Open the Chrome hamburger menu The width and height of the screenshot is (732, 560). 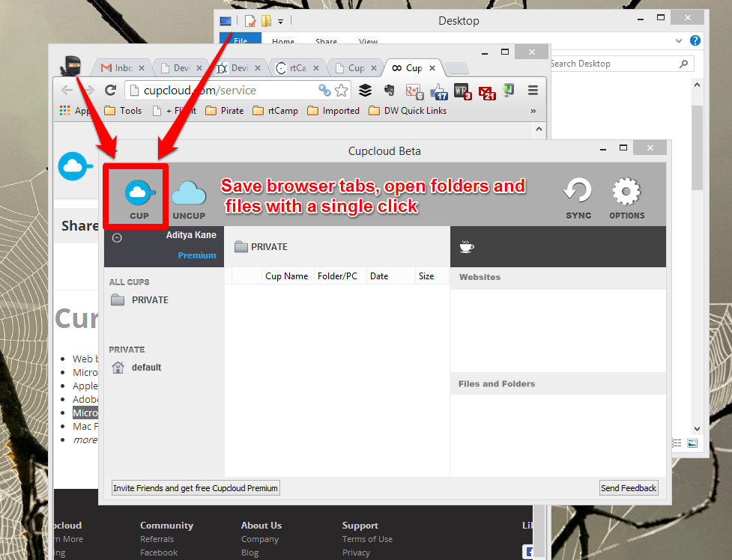(533, 90)
